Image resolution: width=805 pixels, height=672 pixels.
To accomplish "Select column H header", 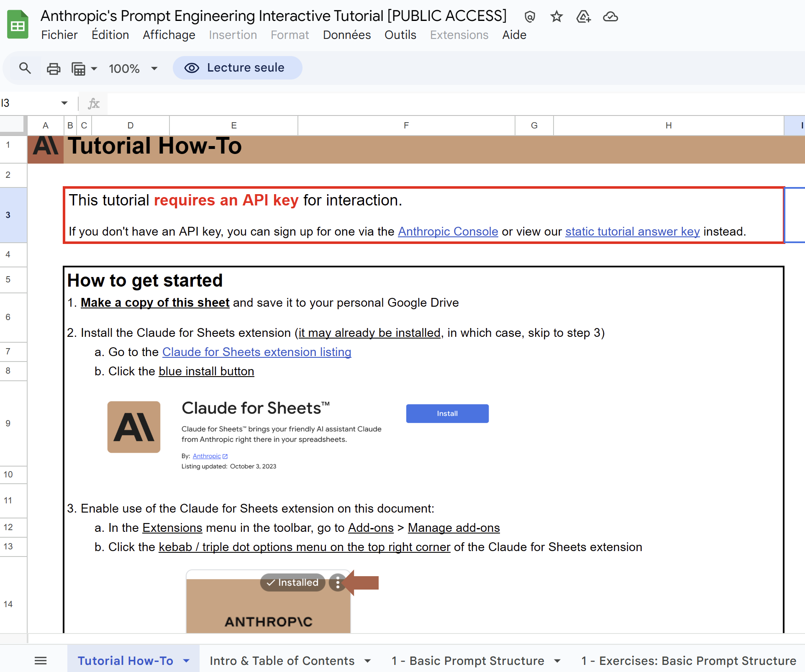I will (x=669, y=126).
